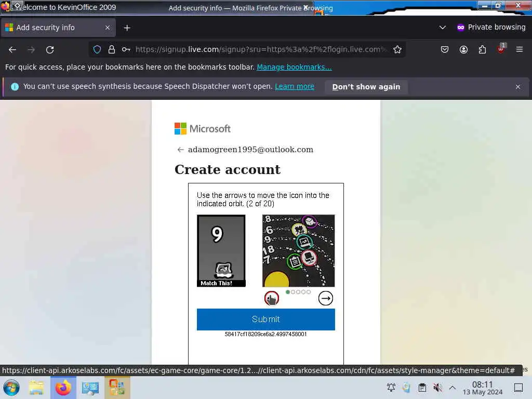
Task: Submit the captcha answer
Action: point(265,320)
